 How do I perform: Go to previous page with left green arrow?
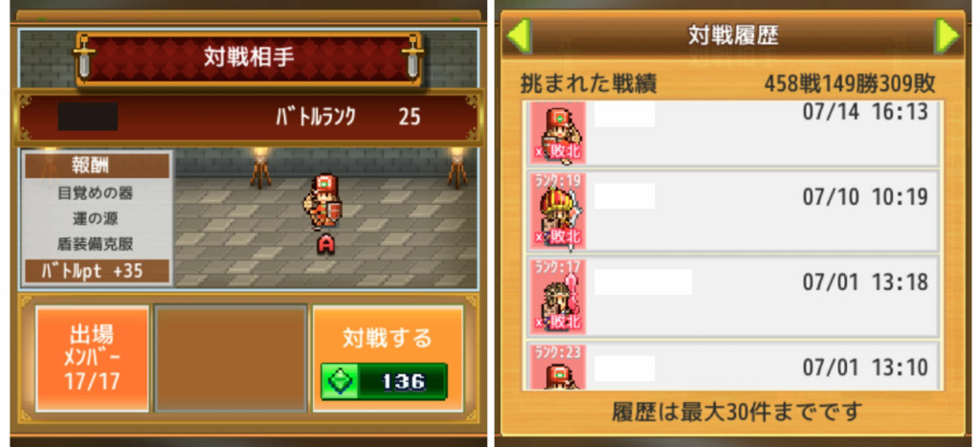(x=518, y=36)
